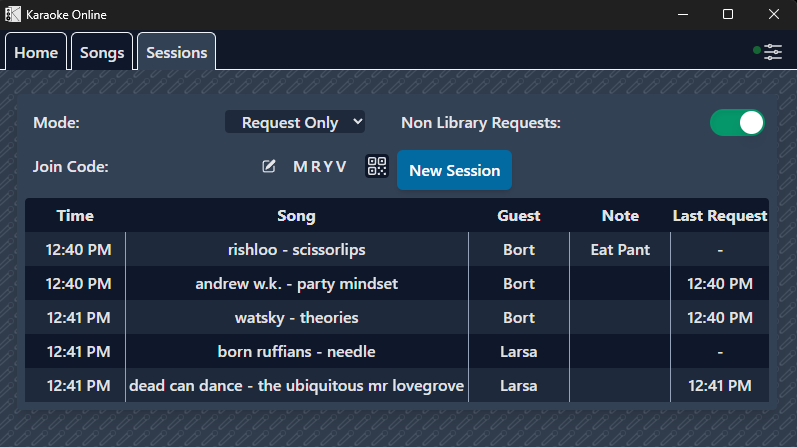Select born ruffians - needle request
The width and height of the screenshot is (797, 447).
point(397,351)
